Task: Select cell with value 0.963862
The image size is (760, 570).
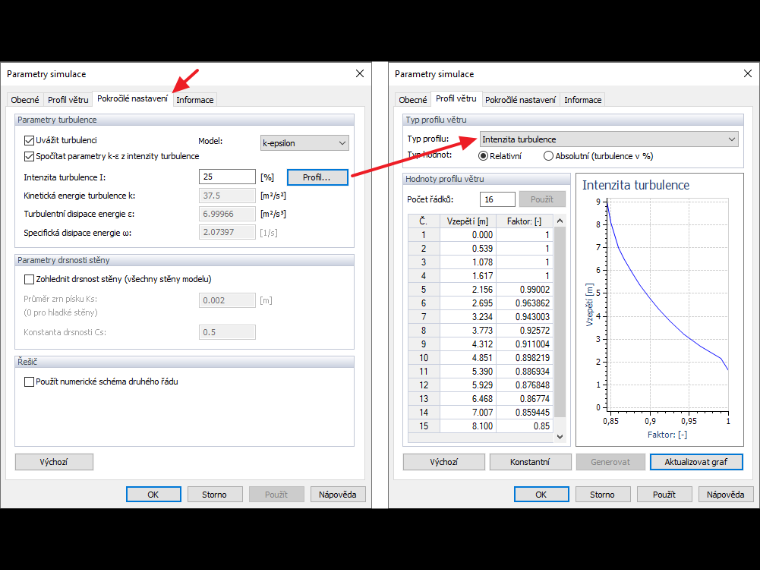Action: 524,303
